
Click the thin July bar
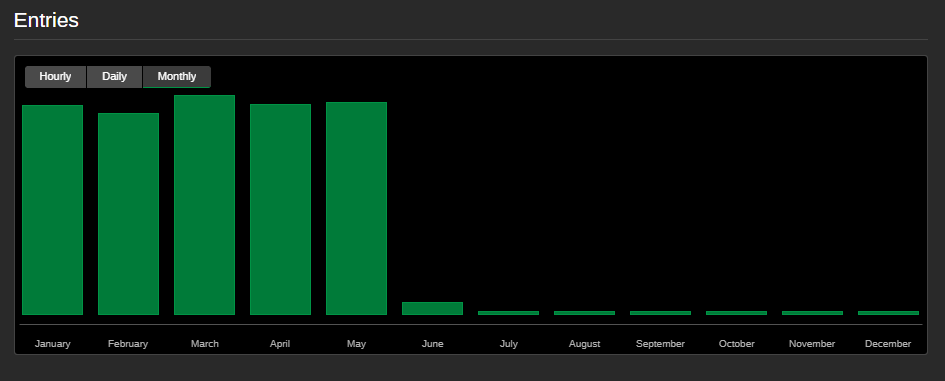click(x=508, y=313)
